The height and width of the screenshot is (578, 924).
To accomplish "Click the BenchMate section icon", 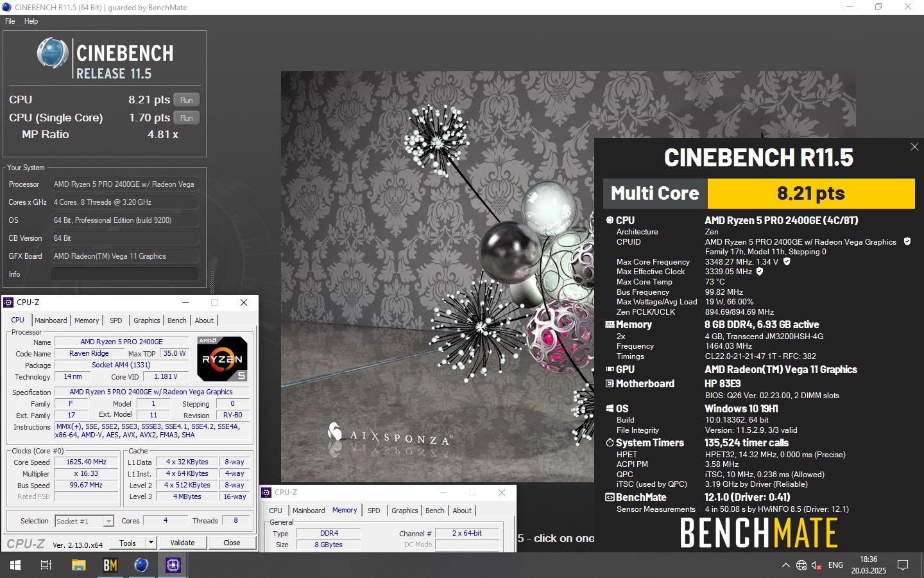I will (x=610, y=497).
